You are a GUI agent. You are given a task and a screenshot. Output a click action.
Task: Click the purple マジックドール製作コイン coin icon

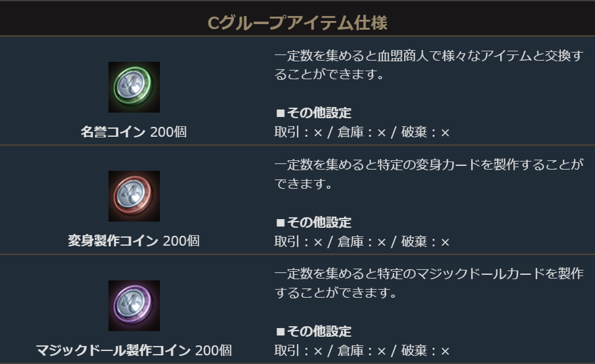[x=134, y=306]
